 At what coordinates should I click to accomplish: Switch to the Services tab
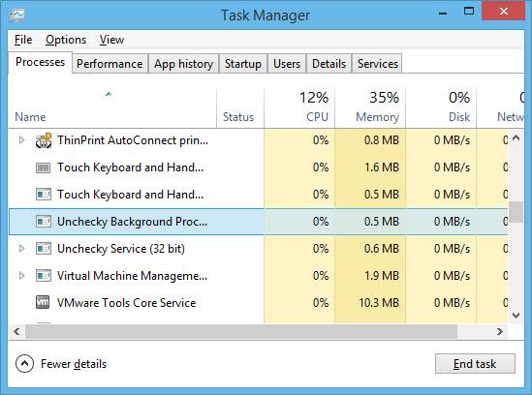(377, 64)
